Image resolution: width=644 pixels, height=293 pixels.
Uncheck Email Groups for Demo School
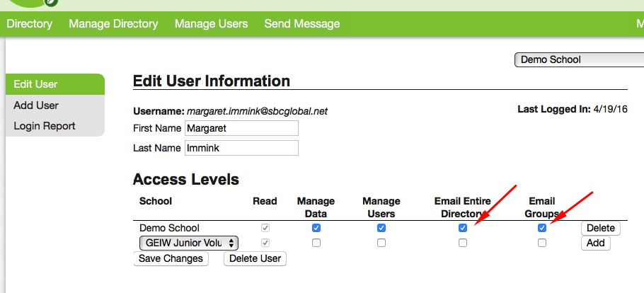click(542, 228)
